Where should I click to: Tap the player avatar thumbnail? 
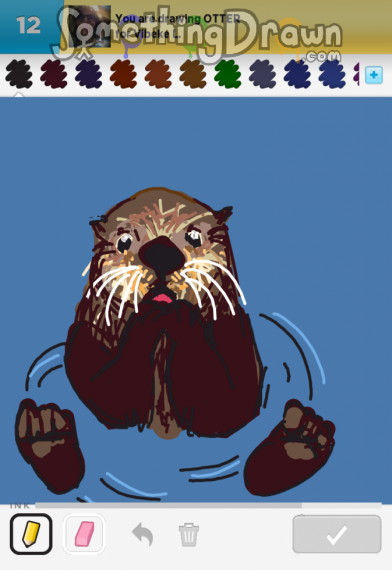pos(89,26)
